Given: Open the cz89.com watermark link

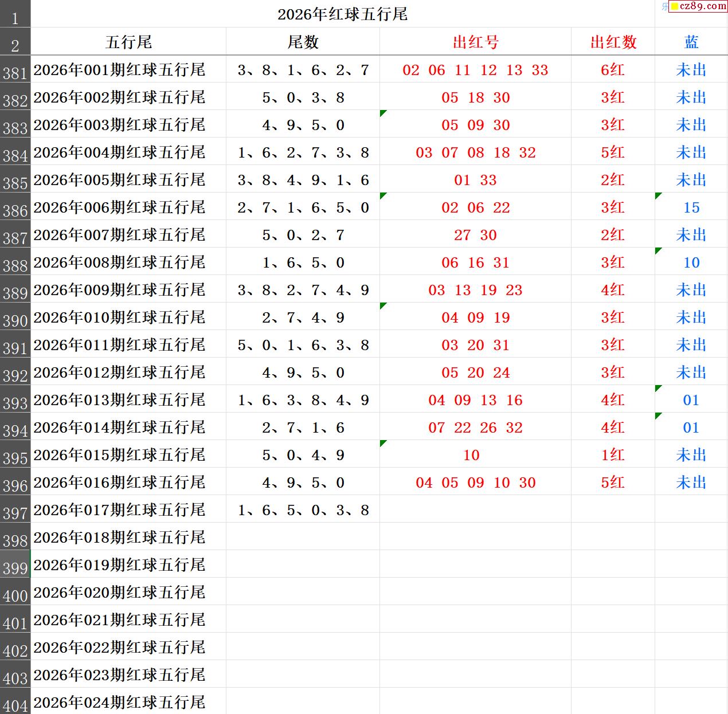Looking at the screenshot, I should [x=698, y=6].
